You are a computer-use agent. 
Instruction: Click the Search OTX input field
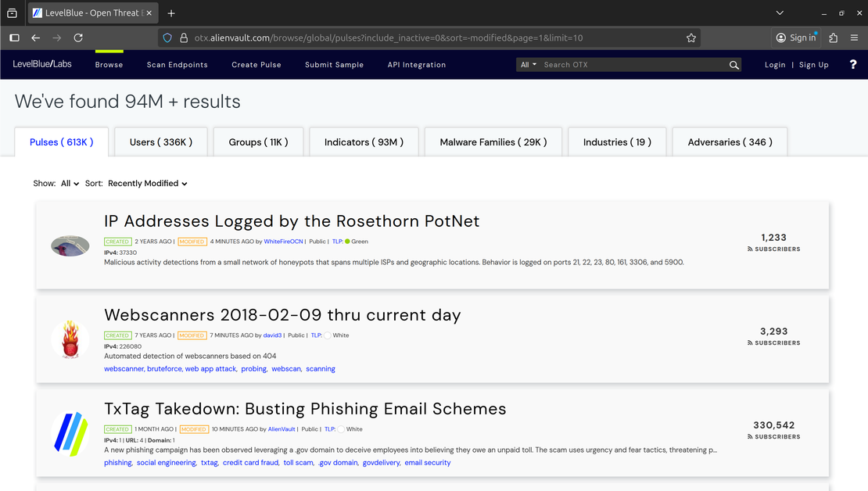coord(633,65)
